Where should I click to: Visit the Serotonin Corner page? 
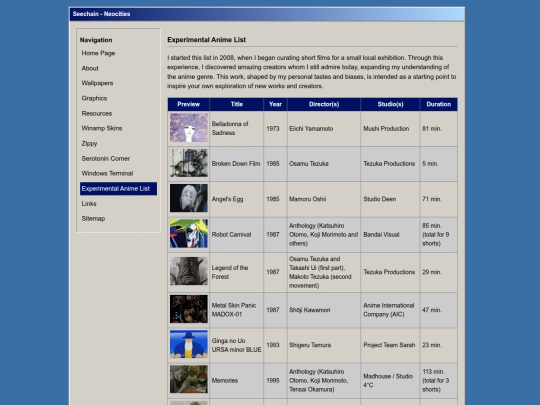click(106, 158)
